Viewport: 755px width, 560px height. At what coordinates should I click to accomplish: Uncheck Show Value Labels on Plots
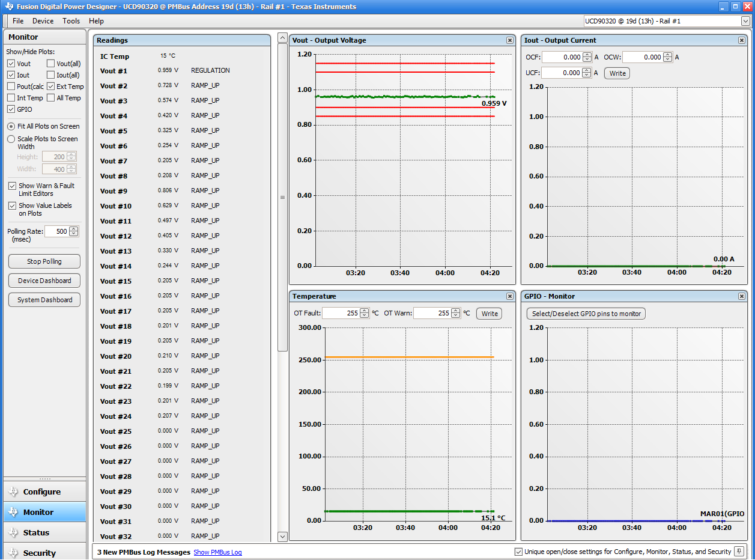point(12,205)
